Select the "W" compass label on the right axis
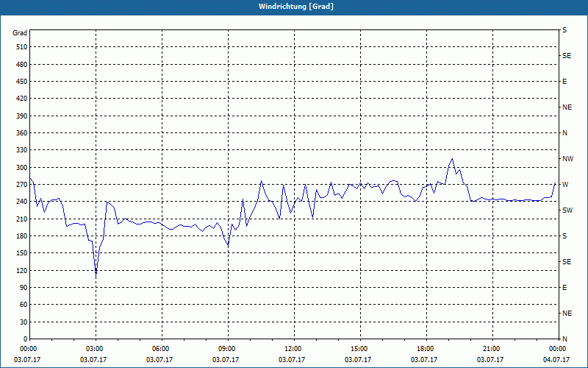This screenshot has height=368, width=588. (565, 185)
